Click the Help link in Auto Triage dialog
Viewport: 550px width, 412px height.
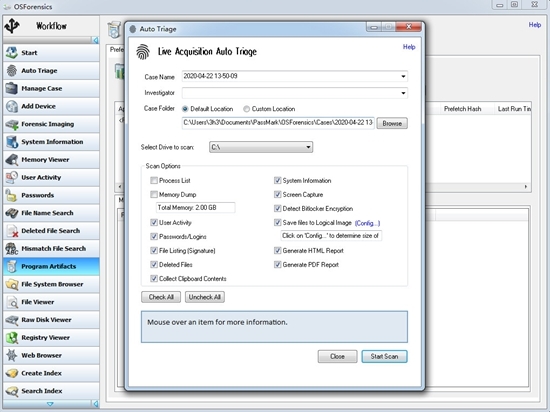[409, 47]
